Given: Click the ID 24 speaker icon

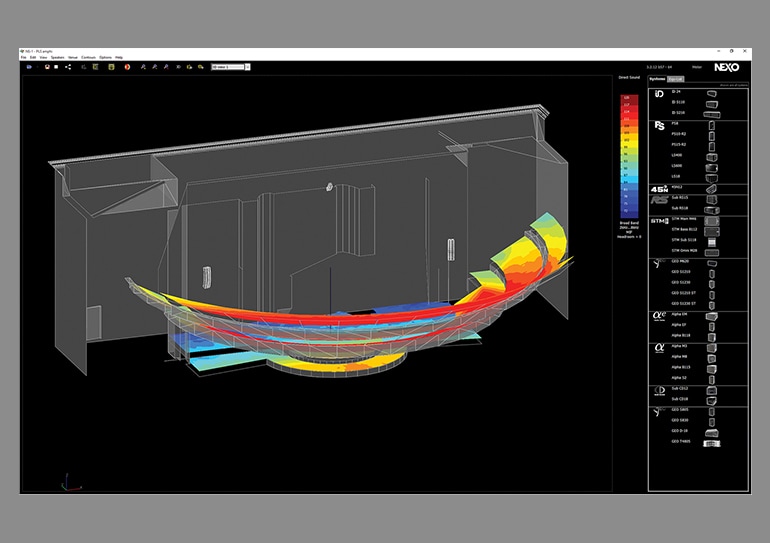Looking at the screenshot, I should [712, 92].
